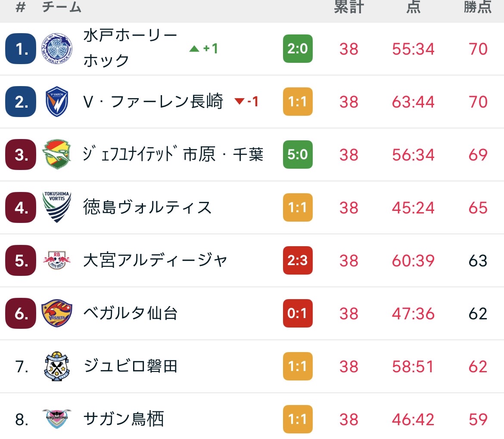Tap the Júbilo Iwata club emblem
Screen dimensions: 504x439
click(x=57, y=366)
